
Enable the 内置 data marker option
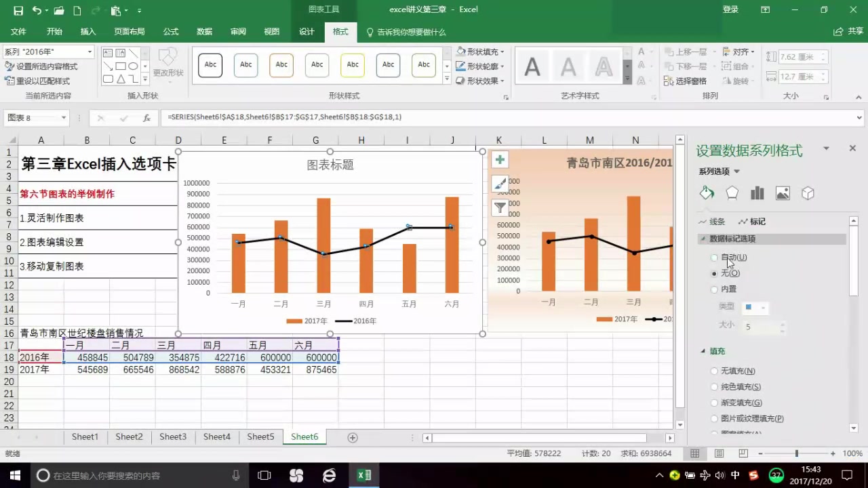pyautogui.click(x=715, y=289)
